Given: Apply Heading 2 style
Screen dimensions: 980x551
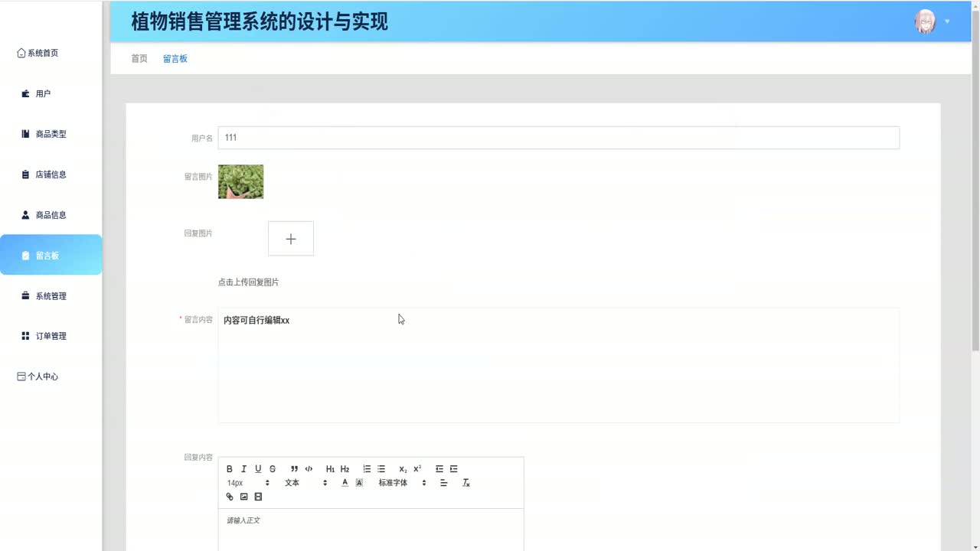Looking at the screenshot, I should pos(345,469).
